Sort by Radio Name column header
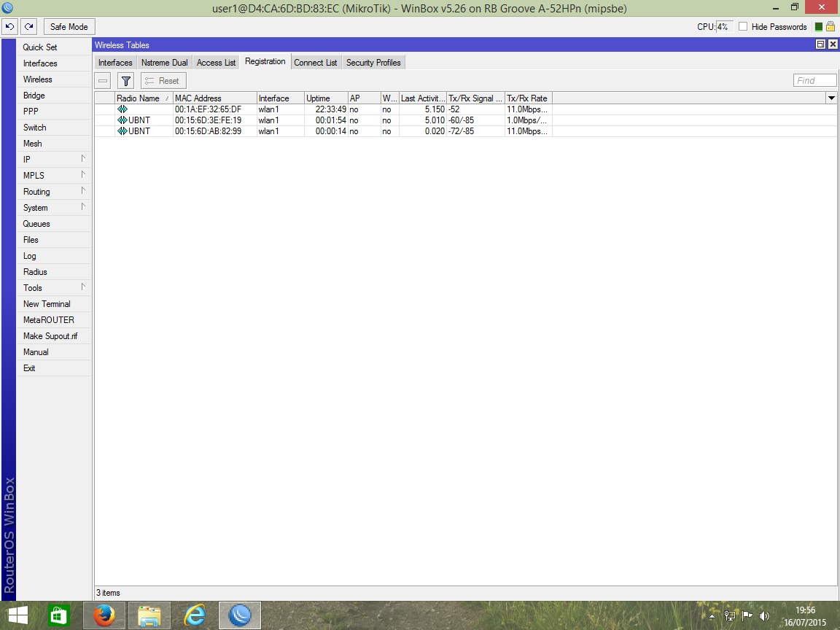 (144, 98)
